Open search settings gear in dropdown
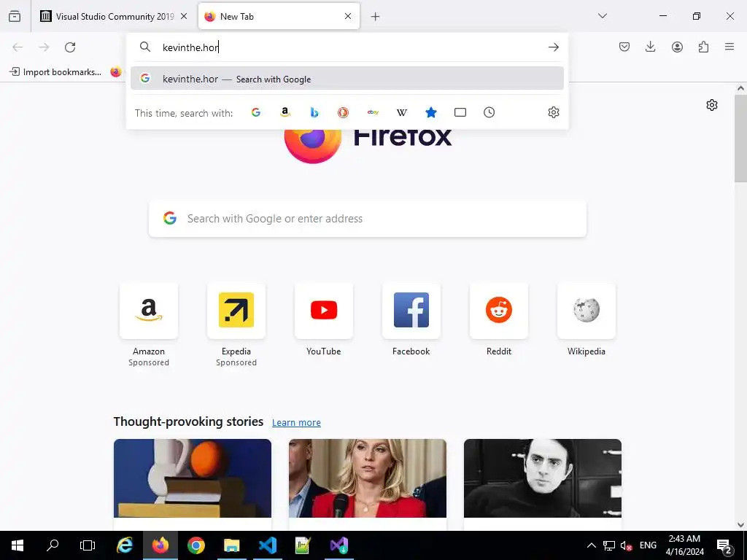Image resolution: width=747 pixels, height=560 pixels. pyautogui.click(x=553, y=112)
